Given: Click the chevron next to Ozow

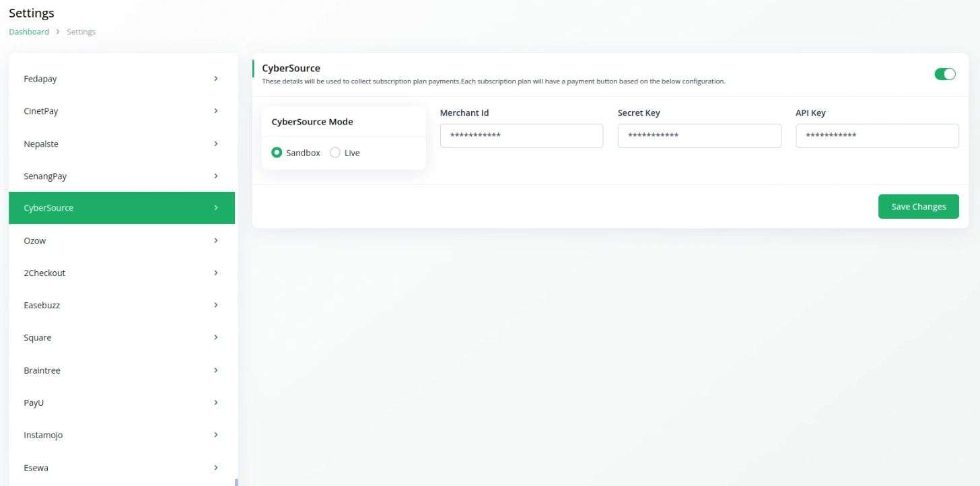Looking at the screenshot, I should (216, 240).
